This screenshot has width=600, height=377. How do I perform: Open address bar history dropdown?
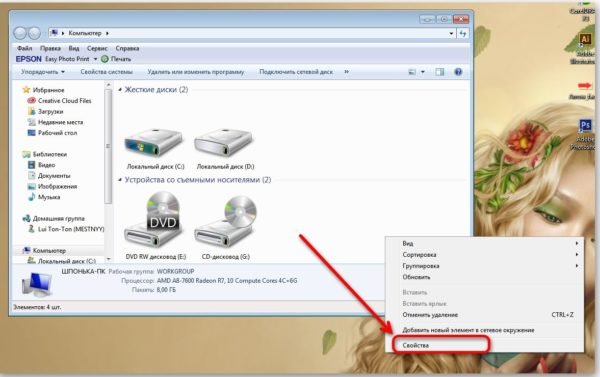click(452, 34)
